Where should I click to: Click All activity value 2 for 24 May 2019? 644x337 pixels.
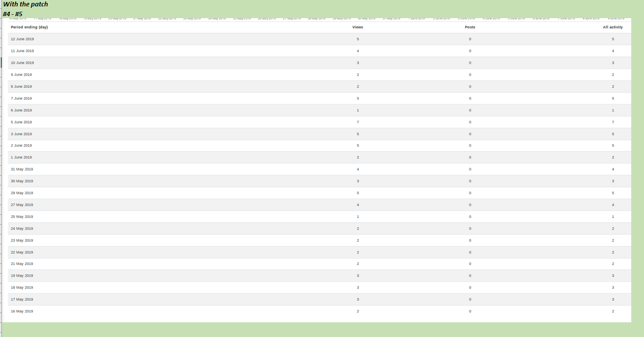(613, 229)
